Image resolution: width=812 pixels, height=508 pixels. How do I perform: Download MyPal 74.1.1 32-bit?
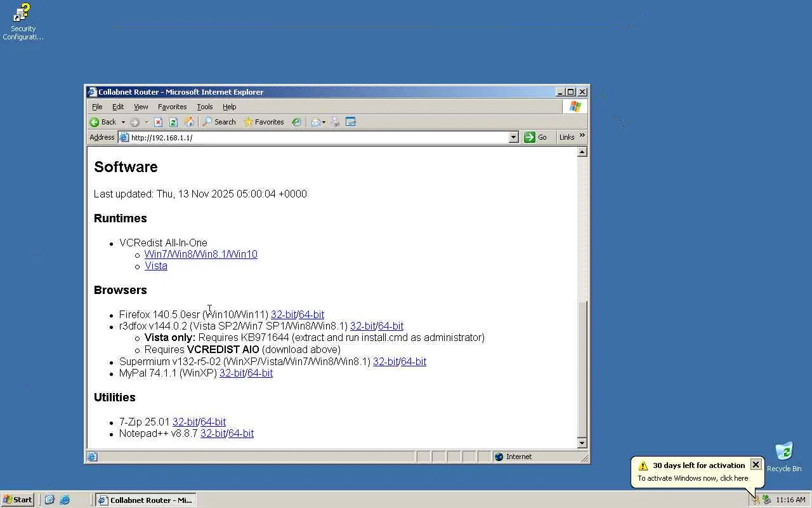coord(232,373)
